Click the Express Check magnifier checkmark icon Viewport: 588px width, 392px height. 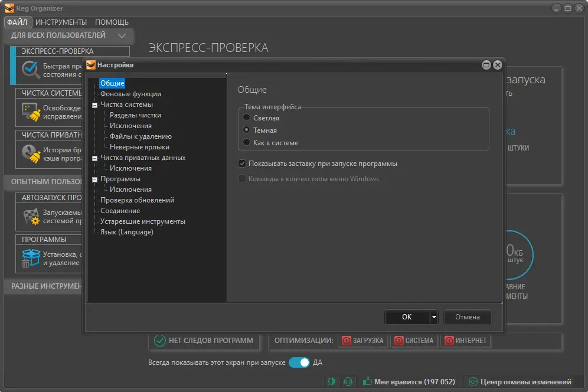point(30,70)
